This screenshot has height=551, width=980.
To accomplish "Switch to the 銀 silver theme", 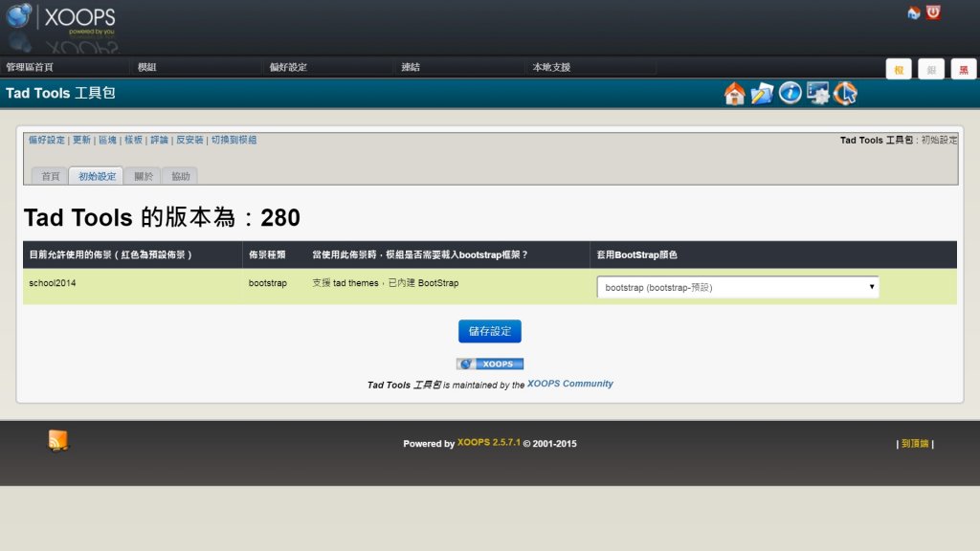I will tap(931, 69).
